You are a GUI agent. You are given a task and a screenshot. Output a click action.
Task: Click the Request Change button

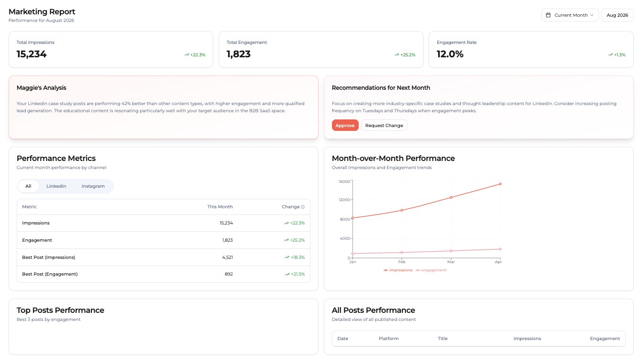click(x=384, y=126)
